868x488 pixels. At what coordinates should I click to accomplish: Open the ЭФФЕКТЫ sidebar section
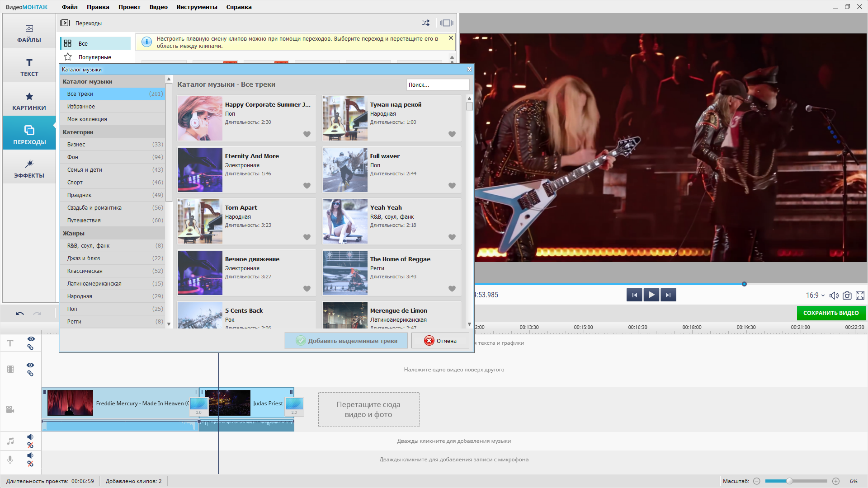[x=29, y=169]
